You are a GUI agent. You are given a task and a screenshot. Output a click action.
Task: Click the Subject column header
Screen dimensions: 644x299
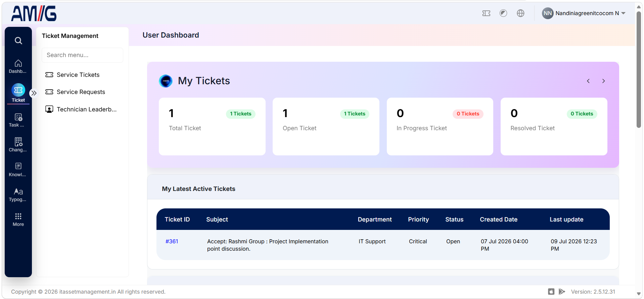(x=217, y=219)
